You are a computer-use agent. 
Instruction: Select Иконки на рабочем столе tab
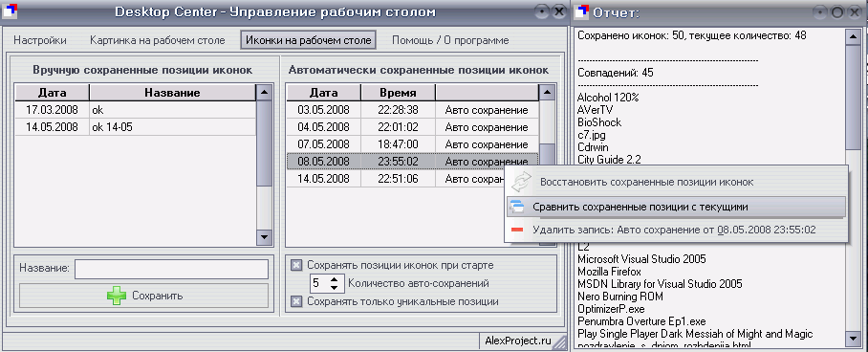[309, 40]
